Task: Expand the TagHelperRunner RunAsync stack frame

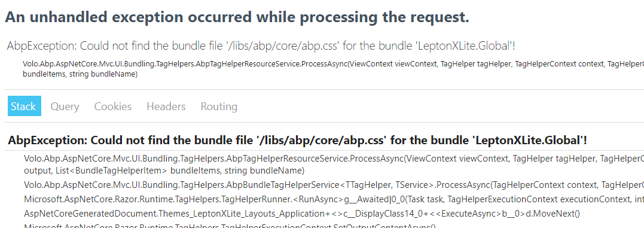Action: click(334, 200)
